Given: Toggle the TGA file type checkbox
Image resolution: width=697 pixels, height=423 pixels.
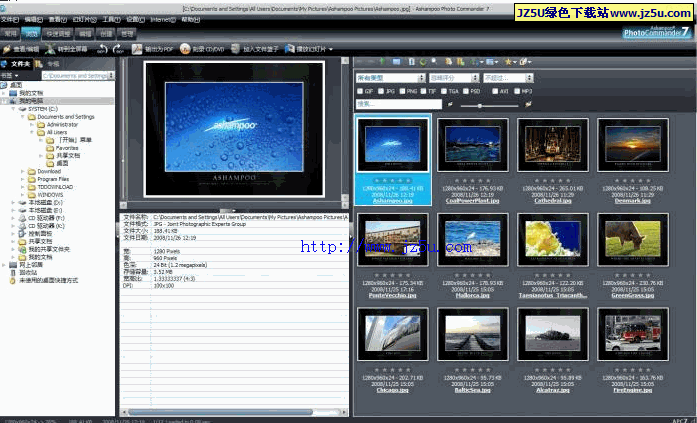Looking at the screenshot, I should 444,91.
